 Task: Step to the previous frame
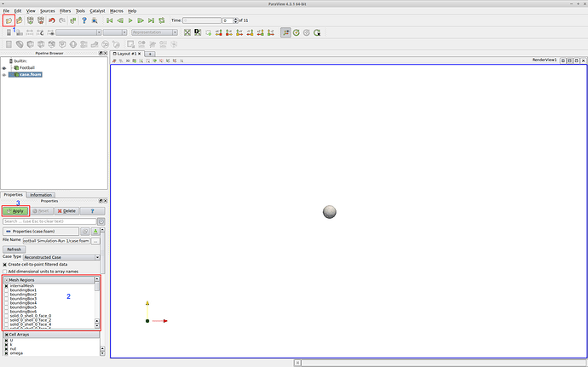(120, 20)
